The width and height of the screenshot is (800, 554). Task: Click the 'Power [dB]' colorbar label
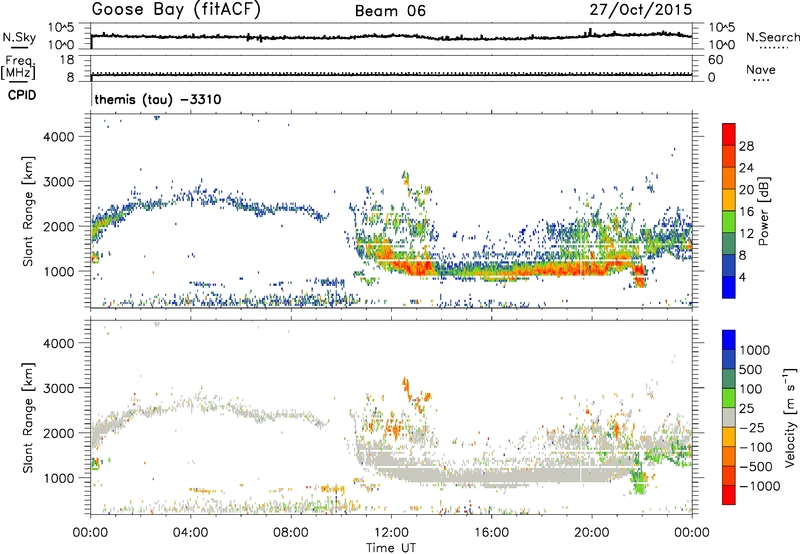pos(763,211)
